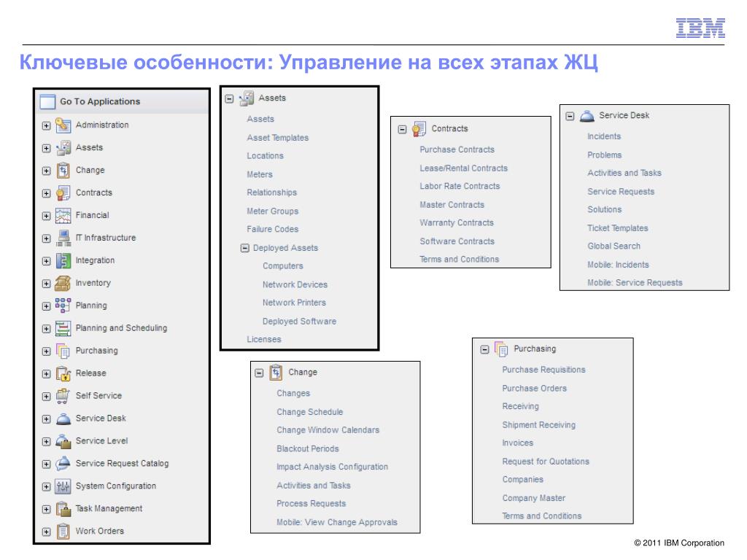Expand the Administration node
The width and height of the screenshot is (747, 560).
pos(46,125)
